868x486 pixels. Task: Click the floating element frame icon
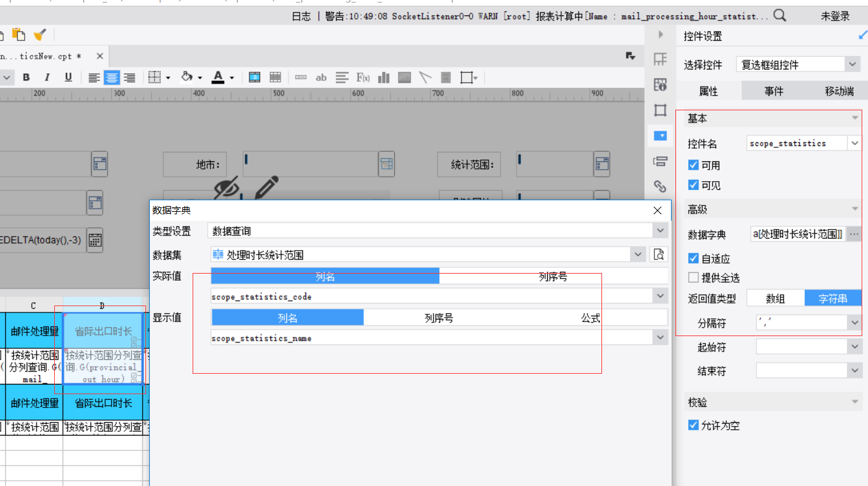point(467,78)
